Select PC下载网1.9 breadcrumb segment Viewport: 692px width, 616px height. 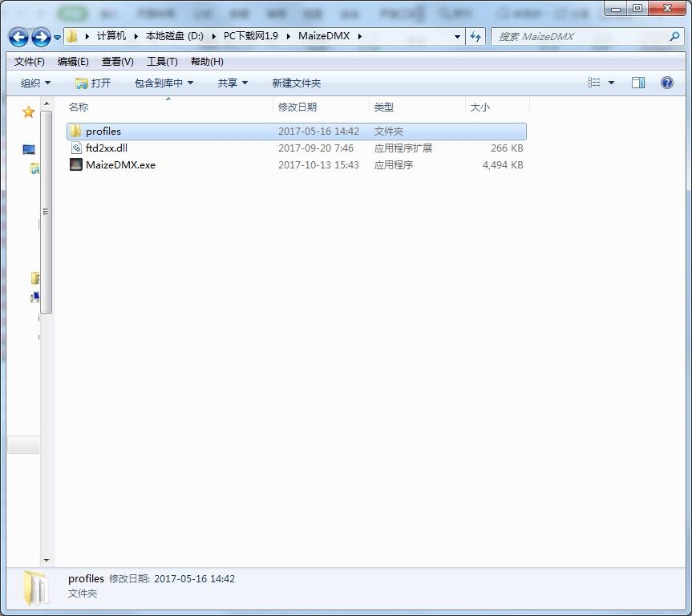(251, 36)
